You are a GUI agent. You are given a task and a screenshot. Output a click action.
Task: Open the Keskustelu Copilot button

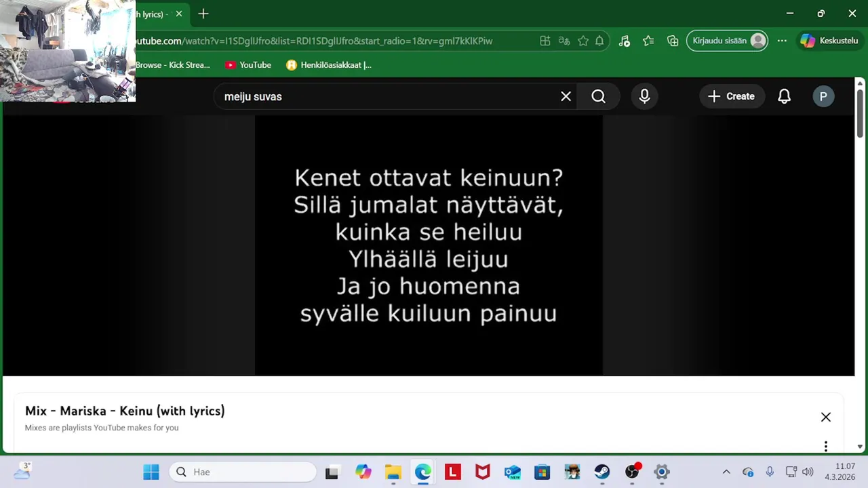829,41
